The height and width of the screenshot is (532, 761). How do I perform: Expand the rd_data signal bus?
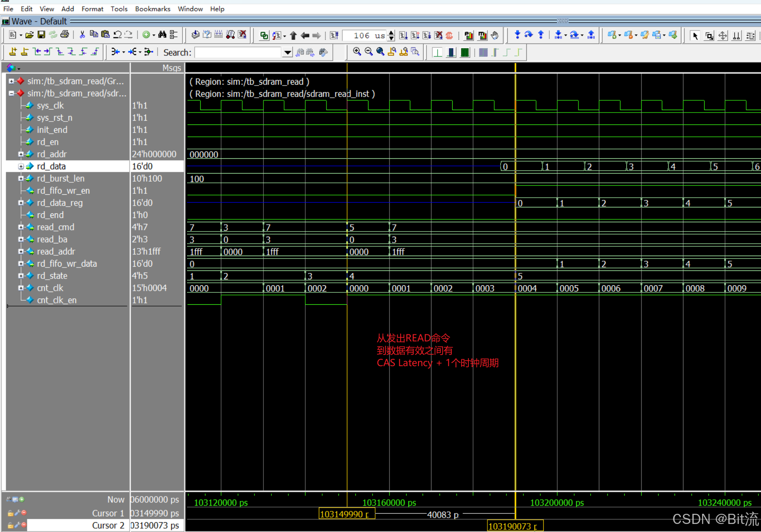point(21,166)
